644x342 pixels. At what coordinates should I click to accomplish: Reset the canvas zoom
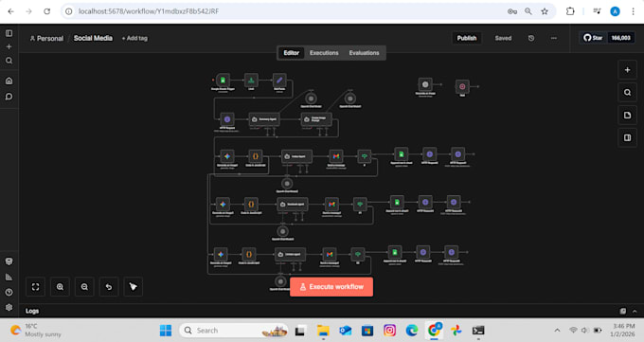click(x=108, y=286)
